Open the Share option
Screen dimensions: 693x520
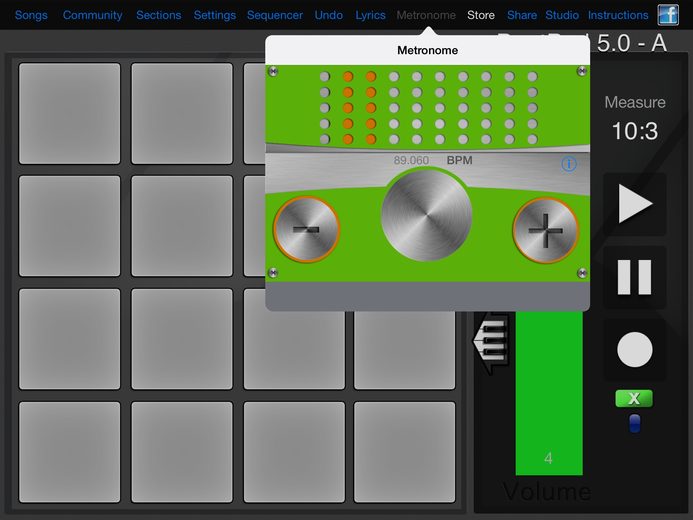tap(522, 15)
